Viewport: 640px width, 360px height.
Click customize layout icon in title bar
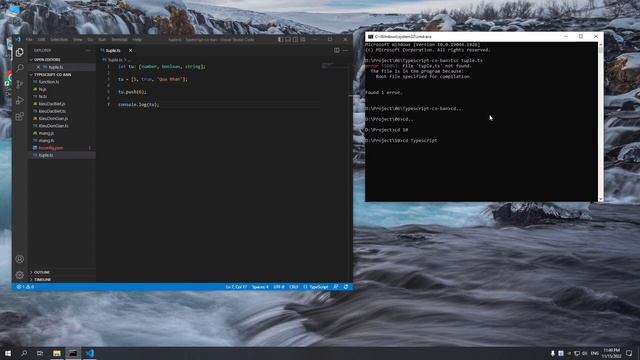(x=302, y=40)
